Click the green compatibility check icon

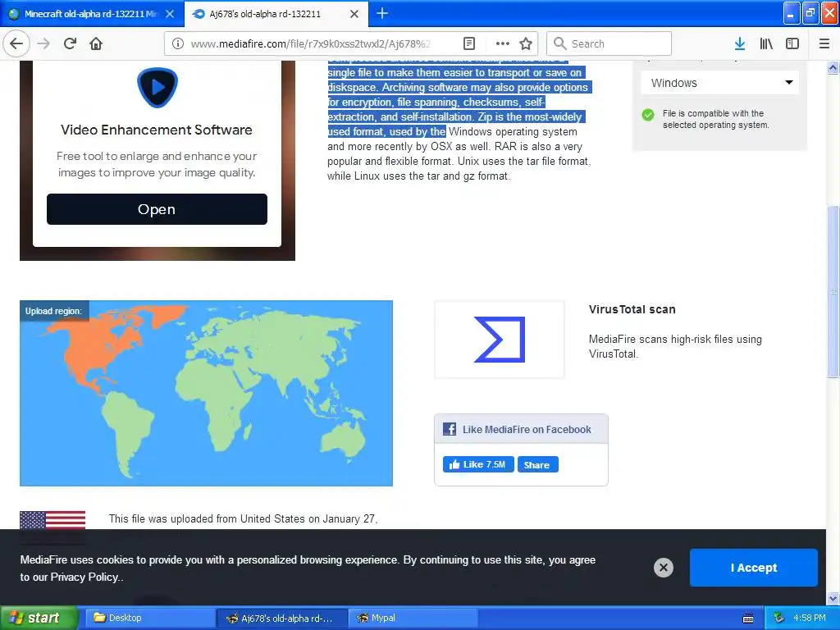(x=648, y=115)
